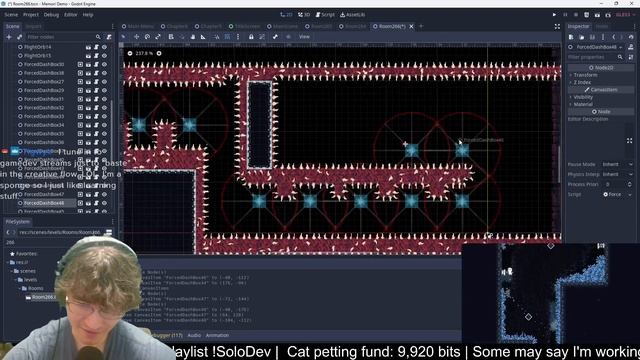Toggle visibility of ForcedDashBox31 node

tap(104, 99)
